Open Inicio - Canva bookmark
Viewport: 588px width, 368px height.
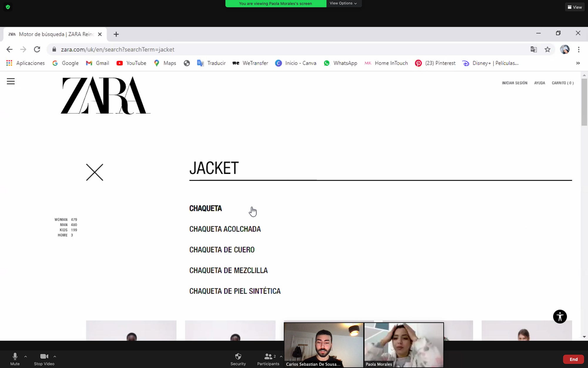click(296, 63)
